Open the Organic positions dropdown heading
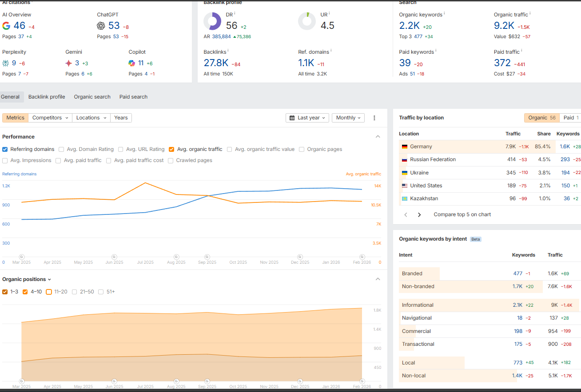This screenshot has height=392, width=581. pos(27,279)
